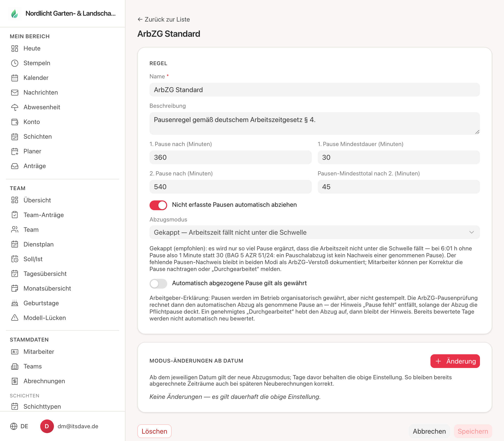Click the Speichern button
Image resolution: width=504 pixels, height=441 pixels.
pyautogui.click(x=473, y=431)
